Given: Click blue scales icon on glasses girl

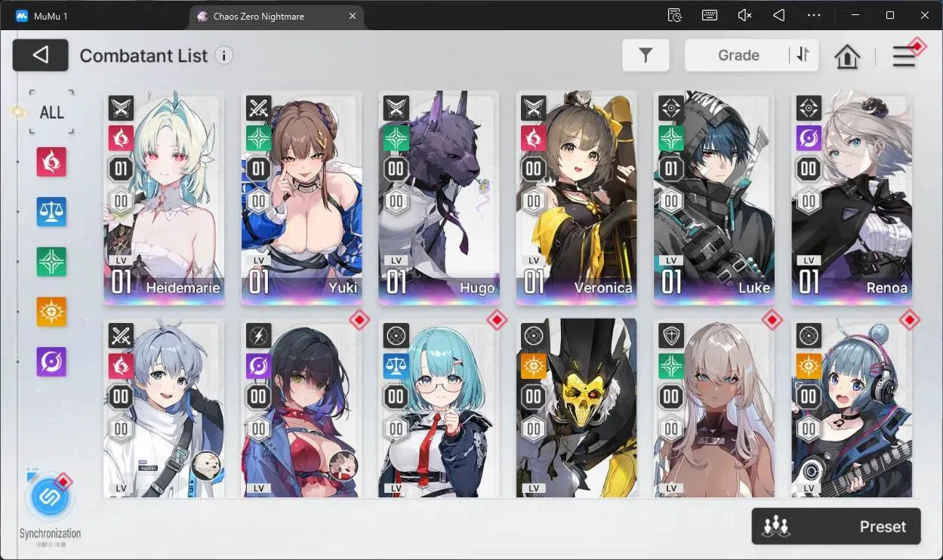Looking at the screenshot, I should tap(396, 366).
